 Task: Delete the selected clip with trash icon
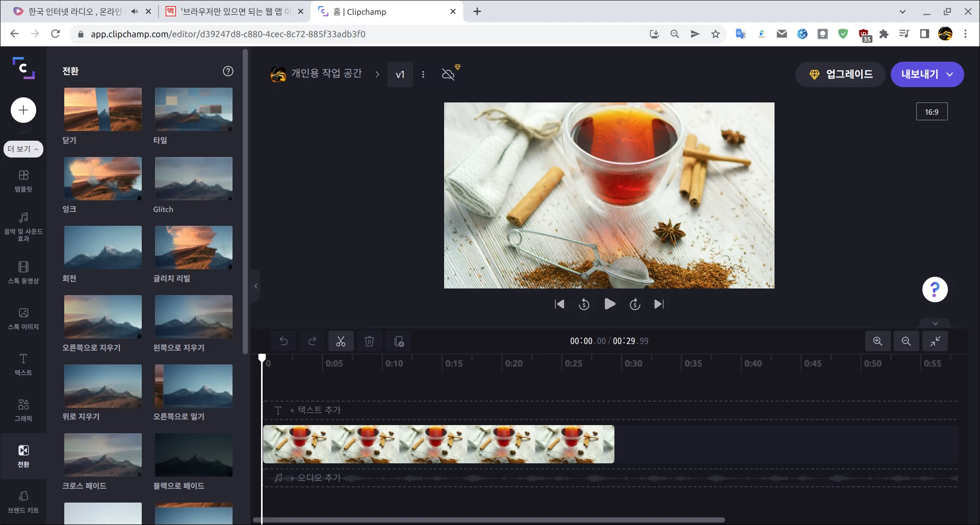tap(370, 342)
